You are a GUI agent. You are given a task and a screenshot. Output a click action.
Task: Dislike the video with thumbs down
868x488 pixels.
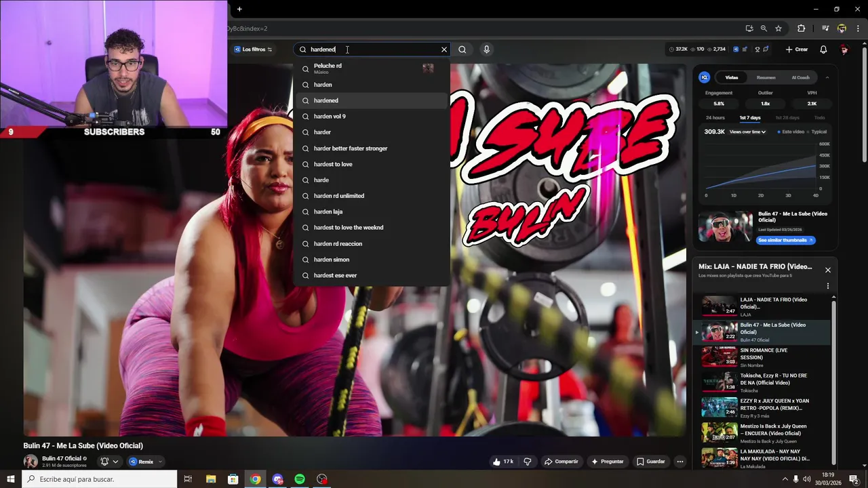[528, 462]
